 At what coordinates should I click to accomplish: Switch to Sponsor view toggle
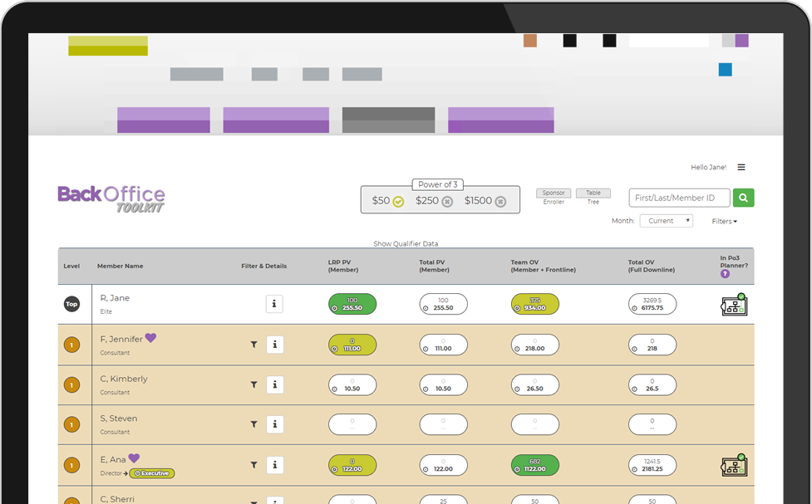[x=554, y=193]
